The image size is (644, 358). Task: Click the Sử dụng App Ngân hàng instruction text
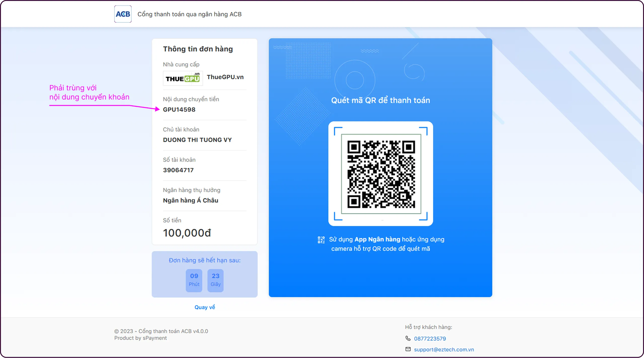click(x=387, y=244)
